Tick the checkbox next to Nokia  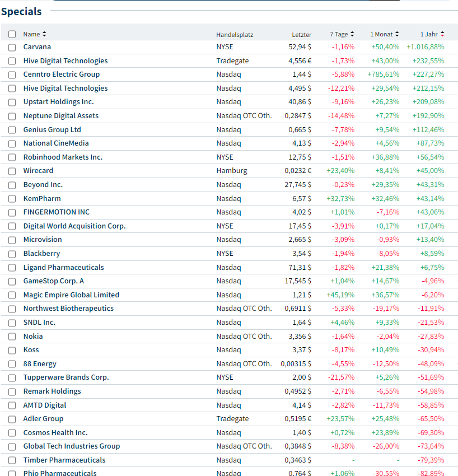pos(12,337)
